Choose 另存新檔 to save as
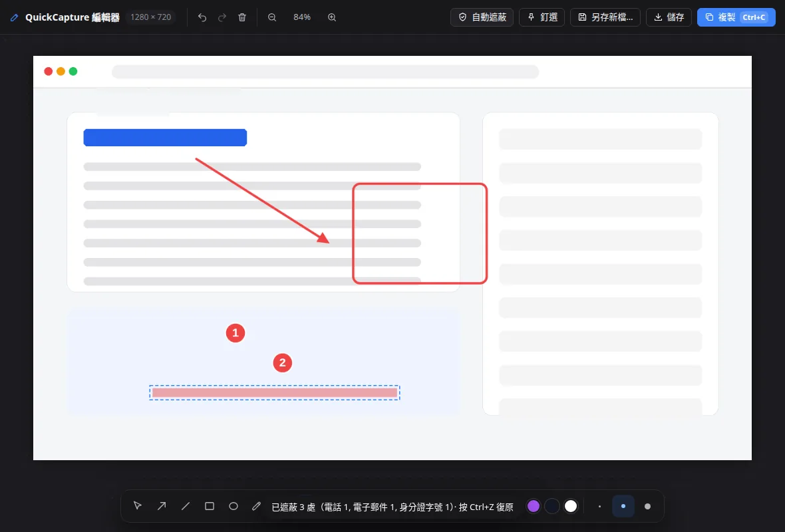The width and height of the screenshot is (785, 532). click(x=605, y=17)
